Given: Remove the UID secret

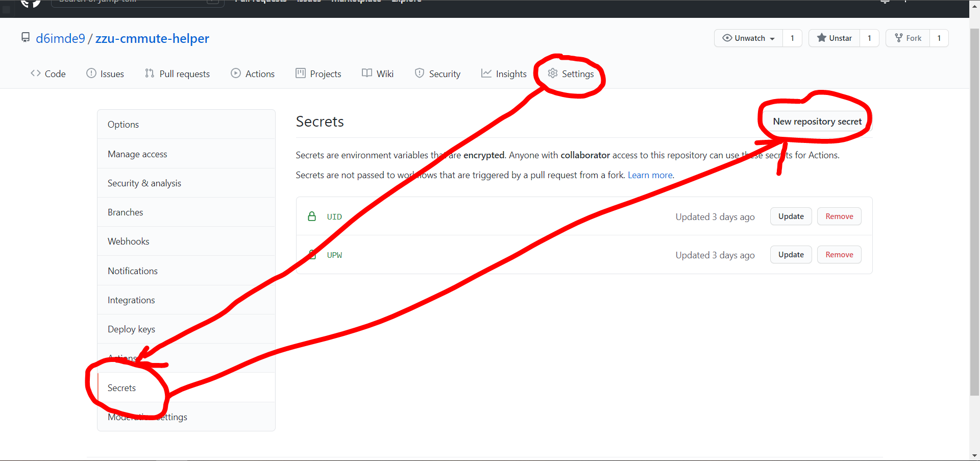Looking at the screenshot, I should point(839,216).
